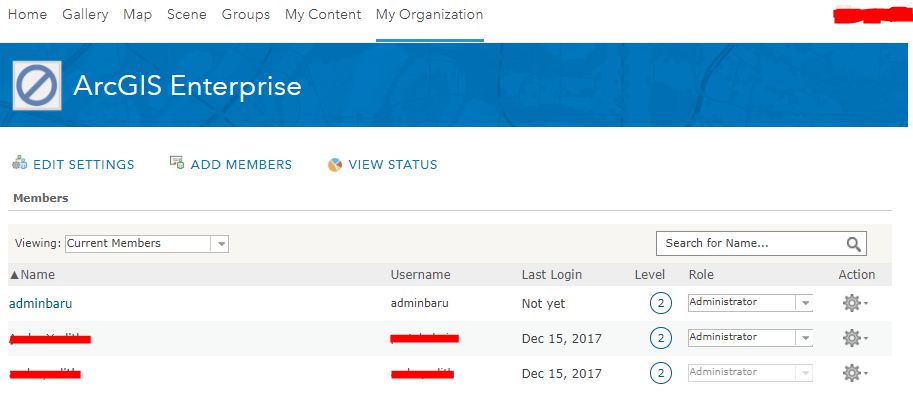
Task: Switch to the My Content tab
Action: coord(323,15)
